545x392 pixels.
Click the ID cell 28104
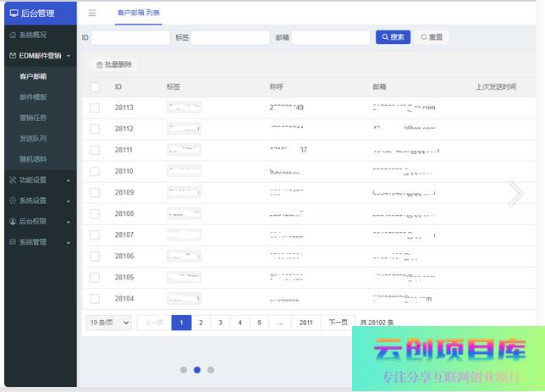coord(124,298)
